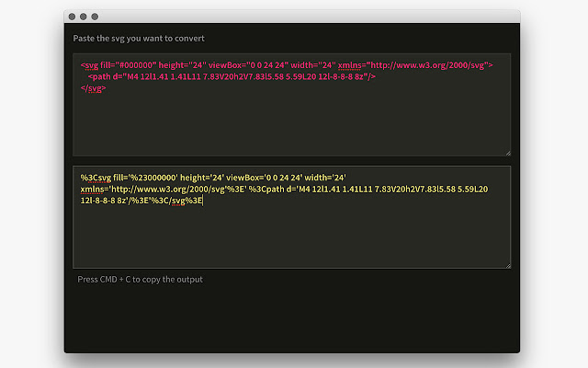Screen dimensions: 588x368
Task: Click "Paste the svg you want to convert" label
Action: pos(139,39)
